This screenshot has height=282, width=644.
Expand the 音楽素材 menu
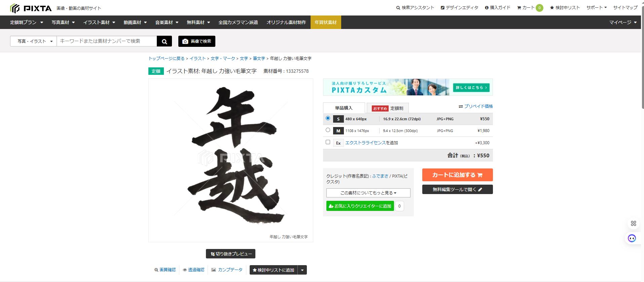click(167, 22)
